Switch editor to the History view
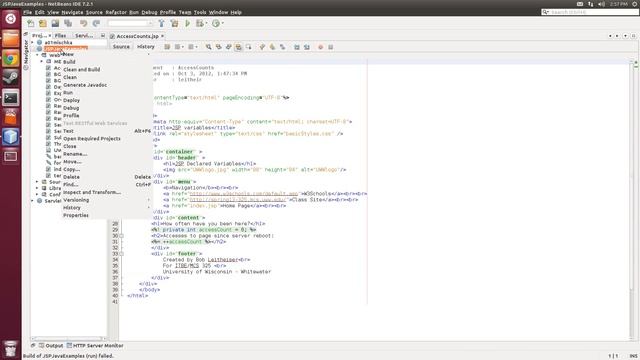 pos(146,47)
